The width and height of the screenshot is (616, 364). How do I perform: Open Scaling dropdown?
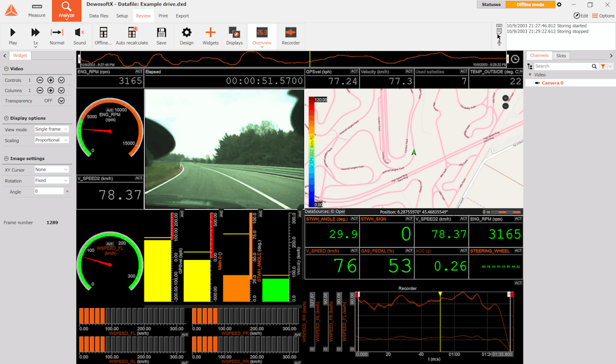point(51,140)
